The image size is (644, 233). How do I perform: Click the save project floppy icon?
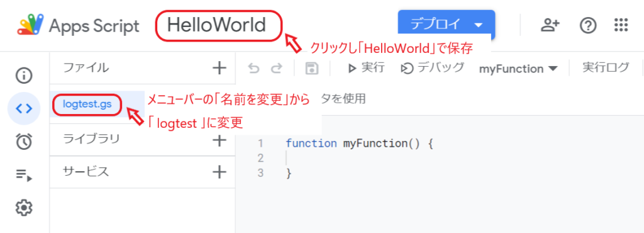tap(312, 69)
